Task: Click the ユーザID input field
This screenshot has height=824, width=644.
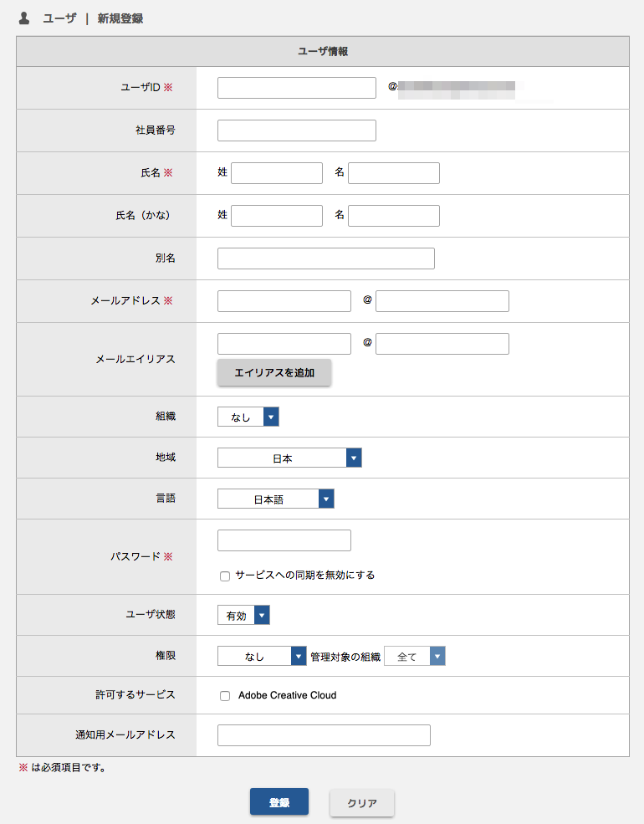Action: 297,88
